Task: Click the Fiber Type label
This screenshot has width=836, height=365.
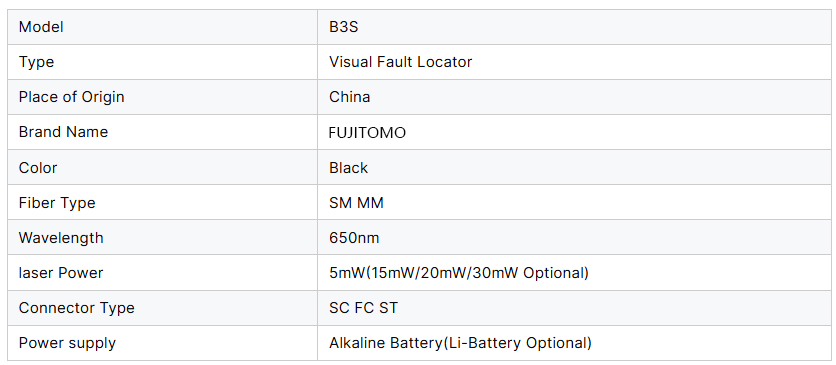Action: tap(57, 203)
